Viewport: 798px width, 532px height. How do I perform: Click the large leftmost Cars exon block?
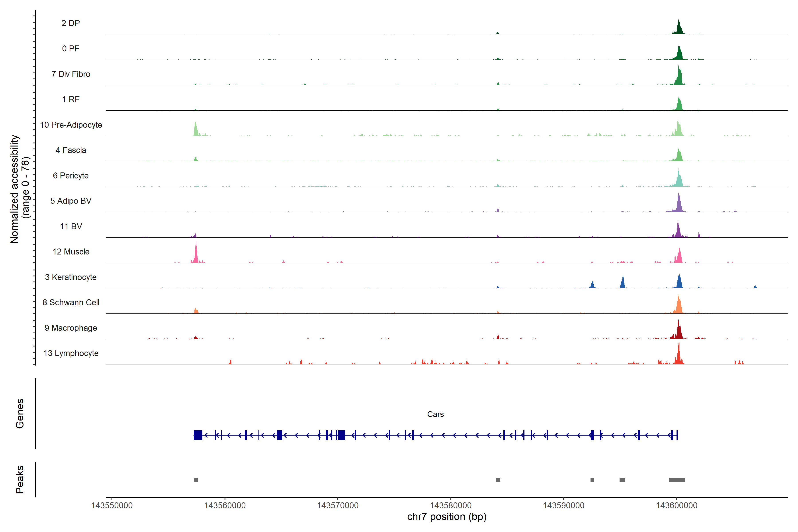(198, 435)
